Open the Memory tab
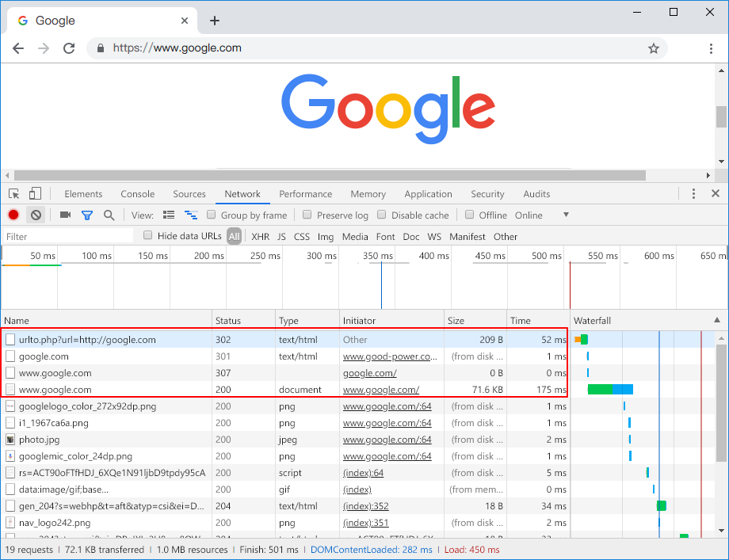The width and height of the screenshot is (729, 560). (x=368, y=194)
